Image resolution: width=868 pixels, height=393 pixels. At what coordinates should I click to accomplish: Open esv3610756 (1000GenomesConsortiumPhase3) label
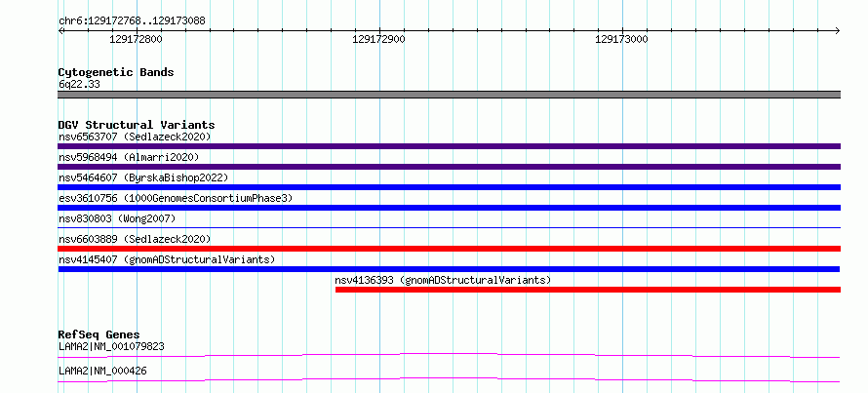(176, 198)
